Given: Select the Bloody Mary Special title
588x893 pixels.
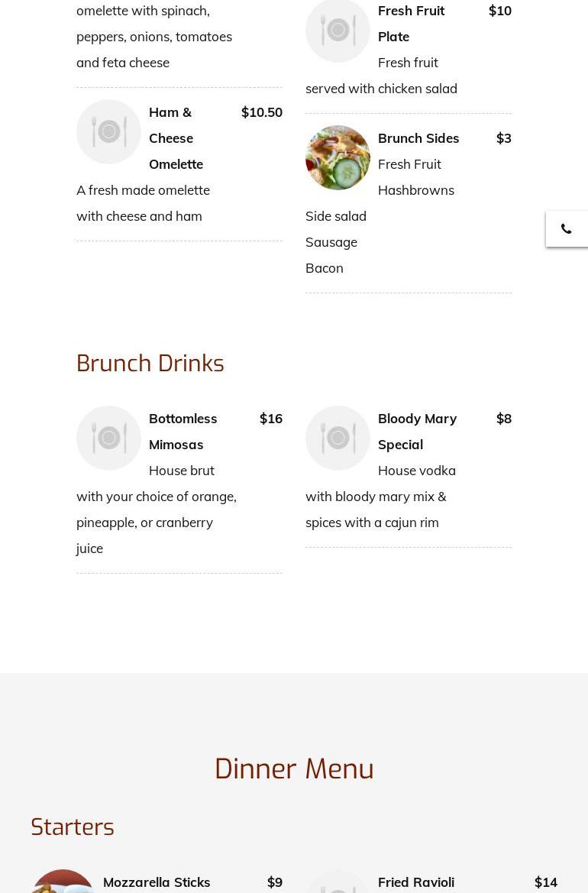Looking at the screenshot, I should [x=417, y=431].
